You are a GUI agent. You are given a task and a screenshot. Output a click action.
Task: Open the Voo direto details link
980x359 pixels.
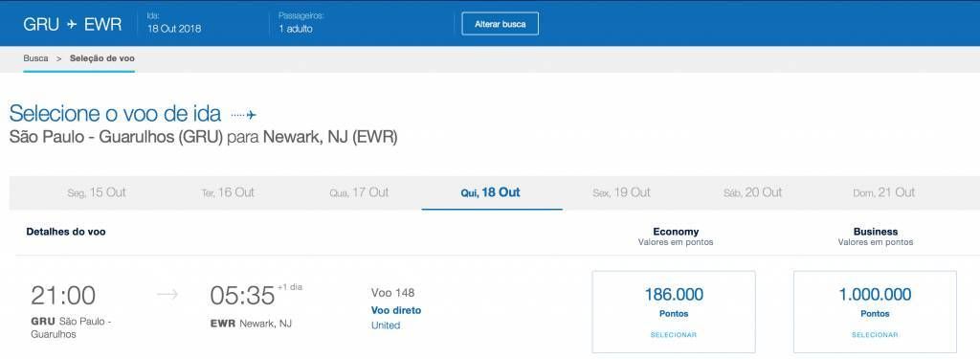396,310
